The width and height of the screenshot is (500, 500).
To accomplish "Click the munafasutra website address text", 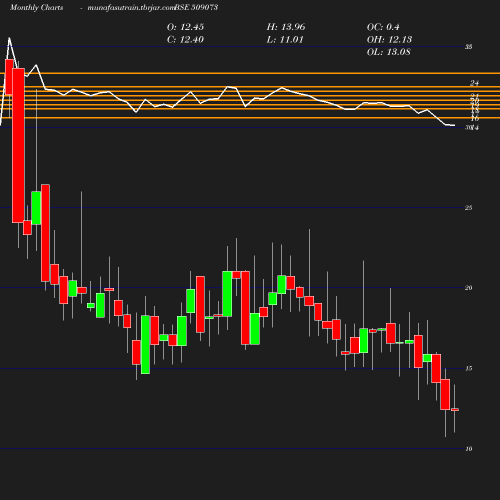I will click(x=131, y=7).
